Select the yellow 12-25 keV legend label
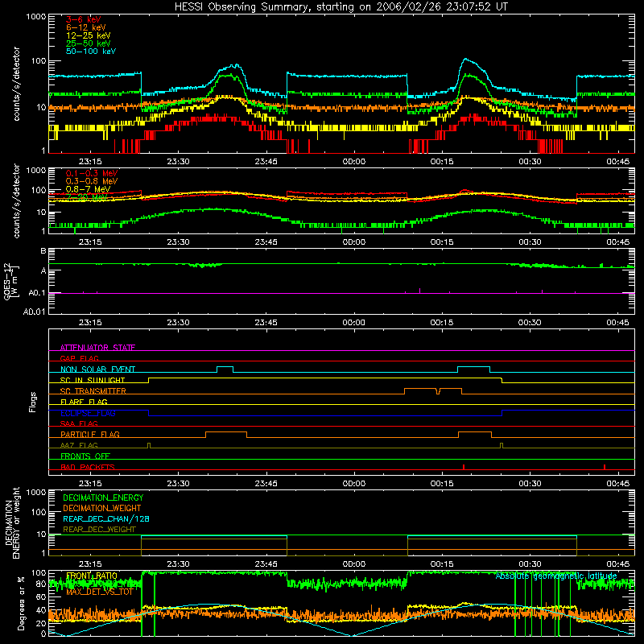 [89, 35]
